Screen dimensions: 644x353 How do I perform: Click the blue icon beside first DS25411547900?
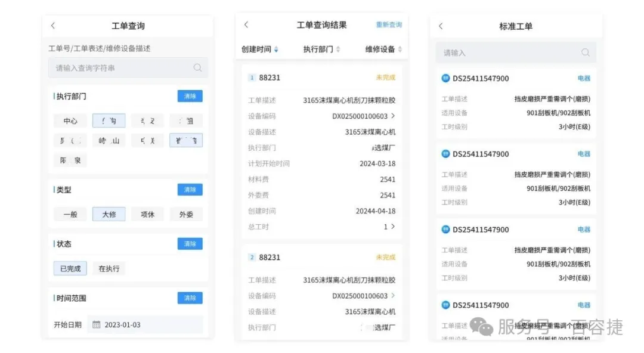tap(445, 78)
